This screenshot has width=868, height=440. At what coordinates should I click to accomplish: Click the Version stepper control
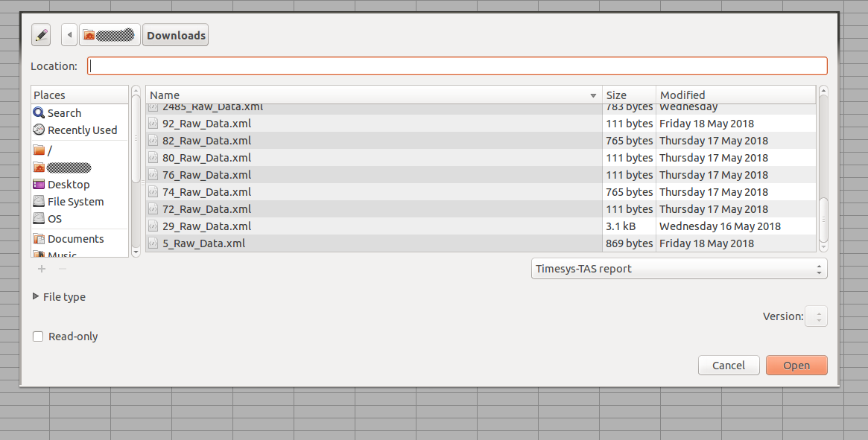click(x=816, y=316)
